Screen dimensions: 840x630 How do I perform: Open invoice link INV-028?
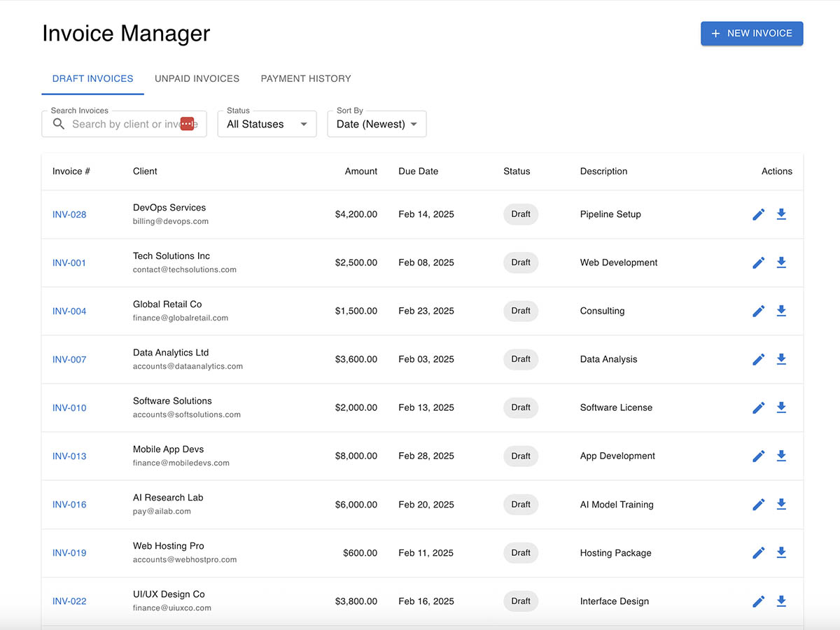click(69, 214)
